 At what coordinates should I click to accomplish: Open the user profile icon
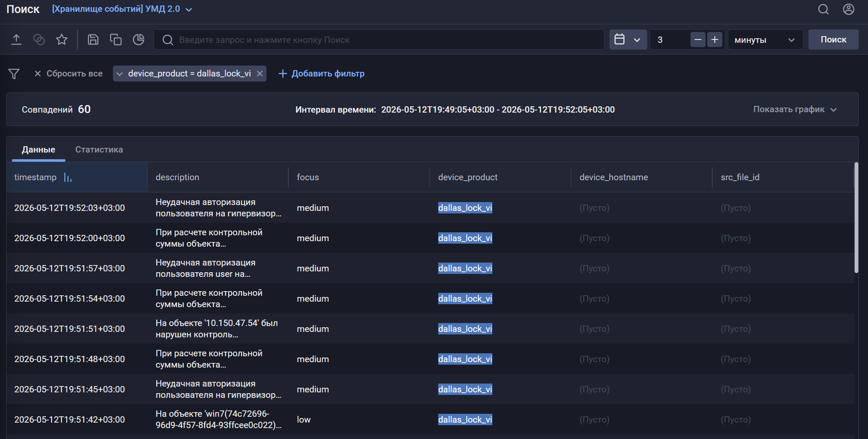[x=849, y=9]
